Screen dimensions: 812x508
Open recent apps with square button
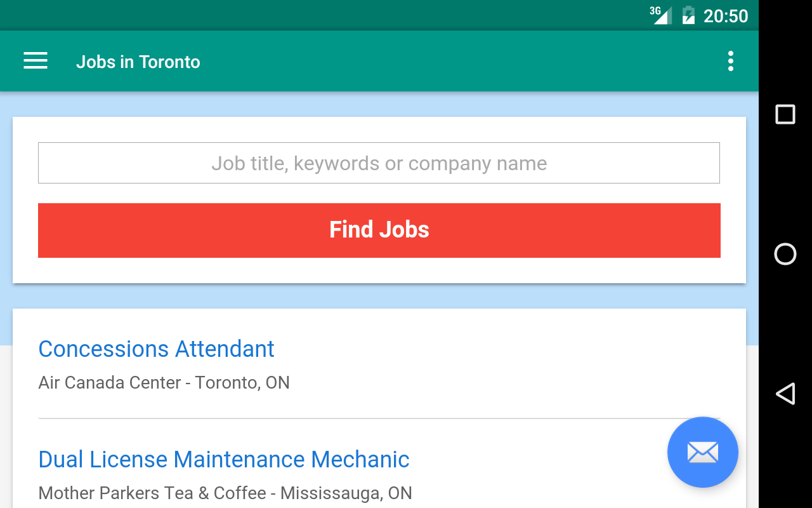click(785, 114)
